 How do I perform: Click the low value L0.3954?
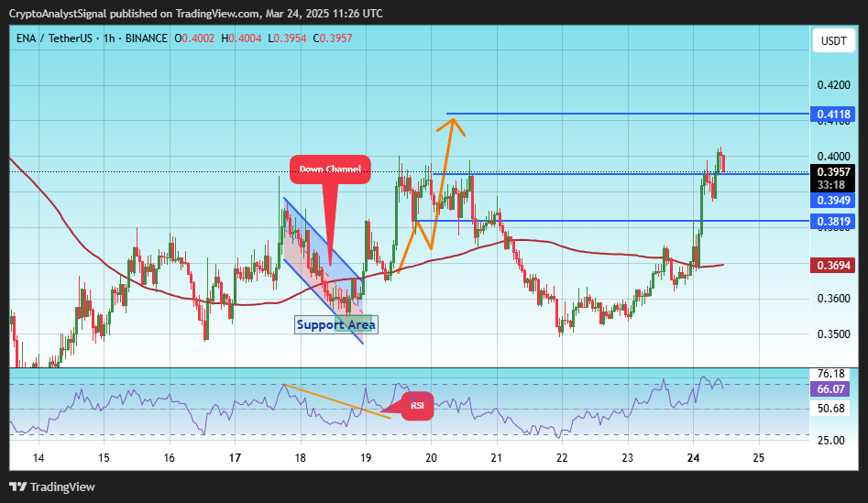(x=287, y=38)
